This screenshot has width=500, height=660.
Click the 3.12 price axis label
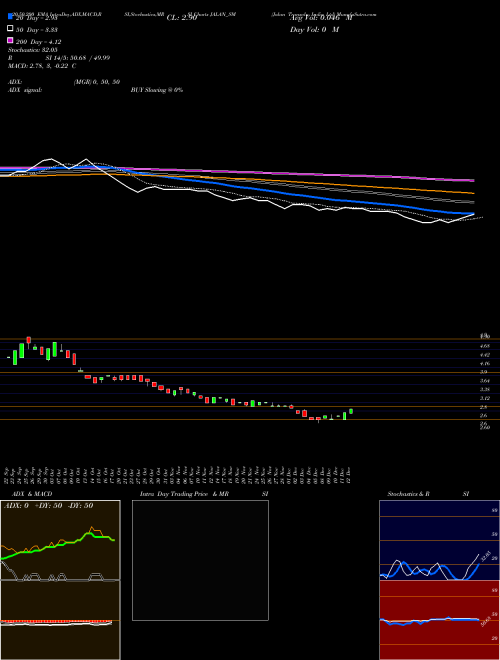485,398
